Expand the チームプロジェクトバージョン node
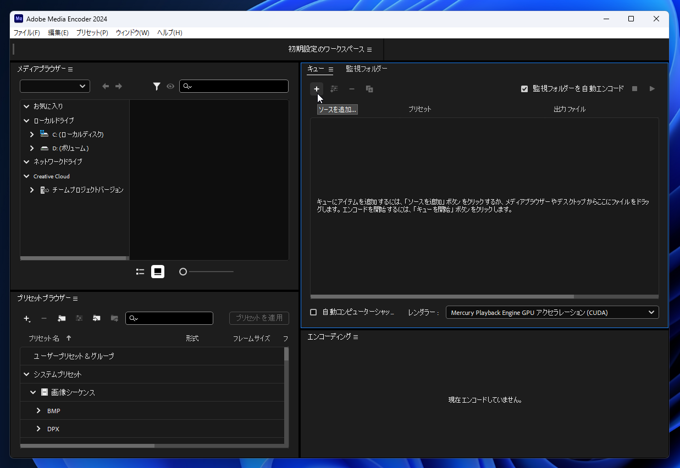 pos(32,190)
